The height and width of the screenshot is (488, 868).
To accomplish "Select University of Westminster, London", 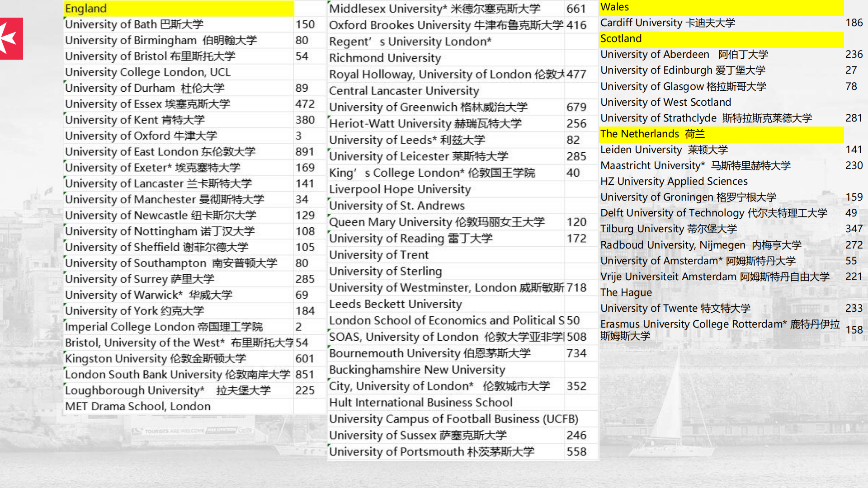I will coord(446,287).
